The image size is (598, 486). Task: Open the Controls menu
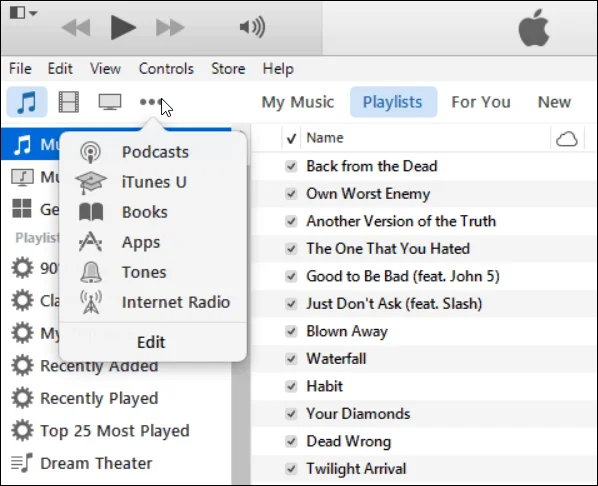(166, 69)
